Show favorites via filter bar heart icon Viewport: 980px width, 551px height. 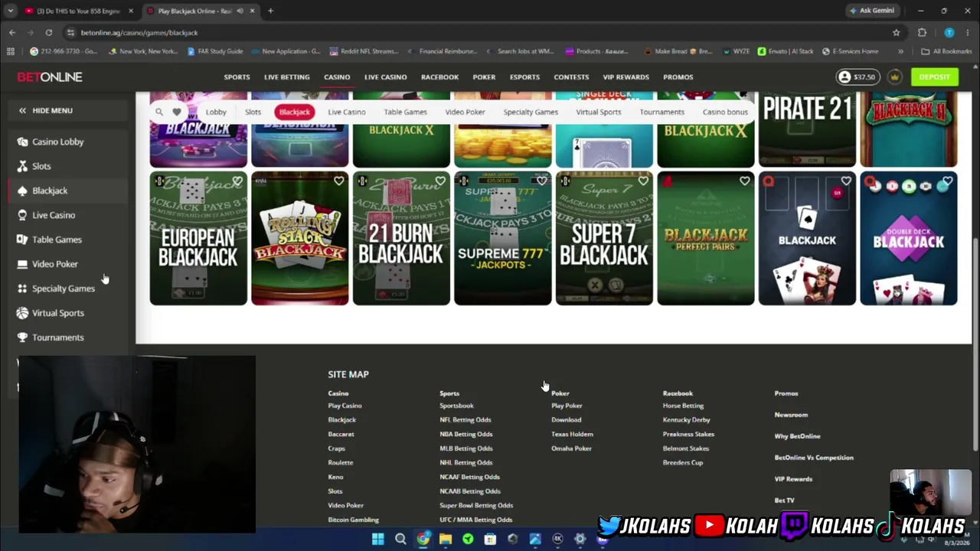pyautogui.click(x=177, y=112)
